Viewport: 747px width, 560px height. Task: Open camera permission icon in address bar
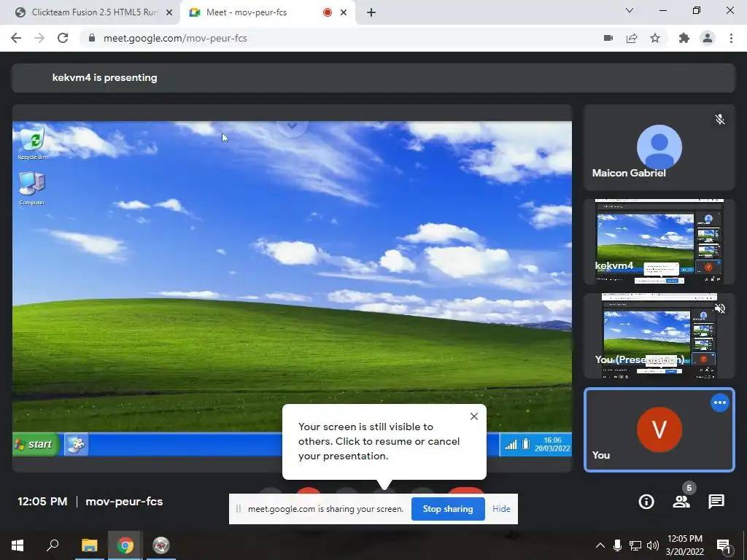click(608, 38)
